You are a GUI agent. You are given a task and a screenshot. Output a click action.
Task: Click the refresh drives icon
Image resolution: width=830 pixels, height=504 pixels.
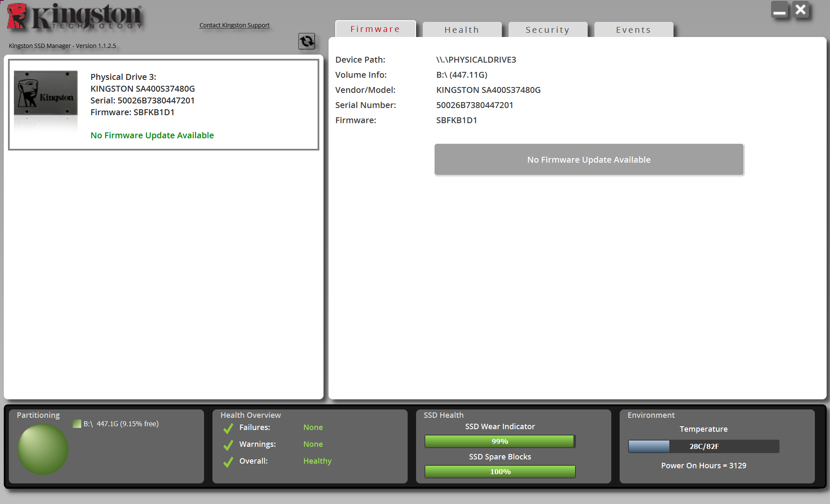(307, 41)
